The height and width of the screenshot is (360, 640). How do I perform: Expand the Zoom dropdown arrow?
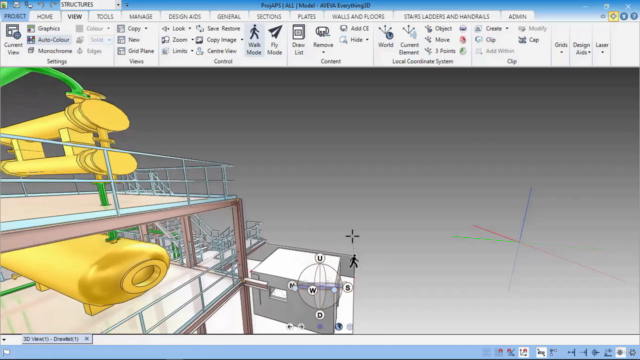tap(192, 40)
